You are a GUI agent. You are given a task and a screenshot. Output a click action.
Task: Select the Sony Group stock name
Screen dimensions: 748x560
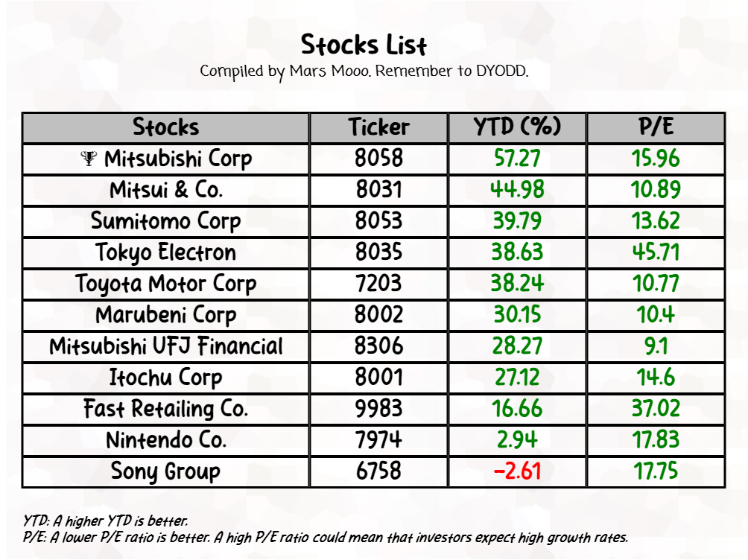pyautogui.click(x=165, y=471)
